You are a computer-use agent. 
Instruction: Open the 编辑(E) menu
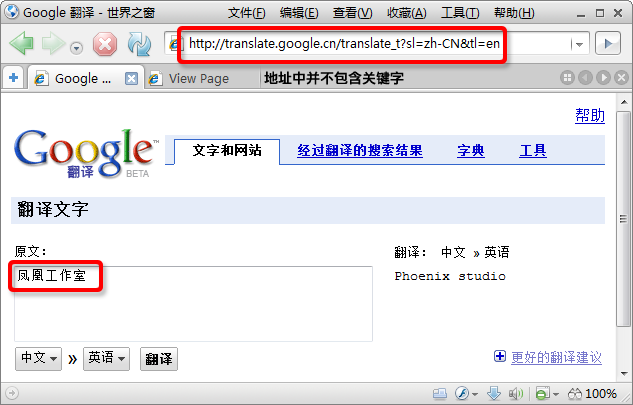pos(299,13)
